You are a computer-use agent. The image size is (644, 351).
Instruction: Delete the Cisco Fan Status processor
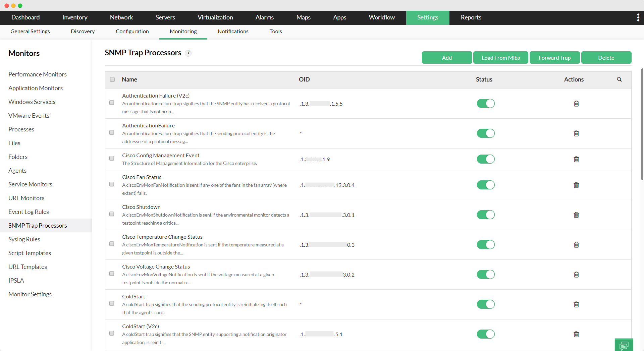point(576,185)
